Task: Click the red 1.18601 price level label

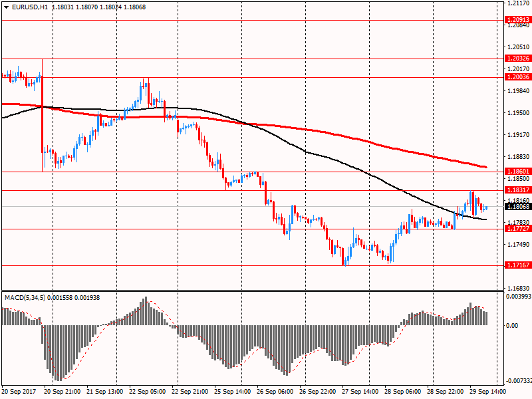Action: pos(518,172)
